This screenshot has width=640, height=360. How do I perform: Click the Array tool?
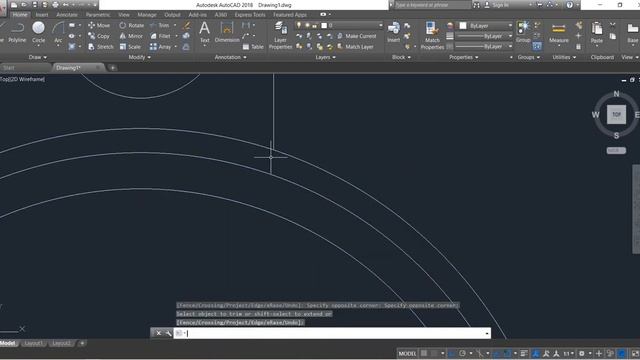click(x=160, y=47)
